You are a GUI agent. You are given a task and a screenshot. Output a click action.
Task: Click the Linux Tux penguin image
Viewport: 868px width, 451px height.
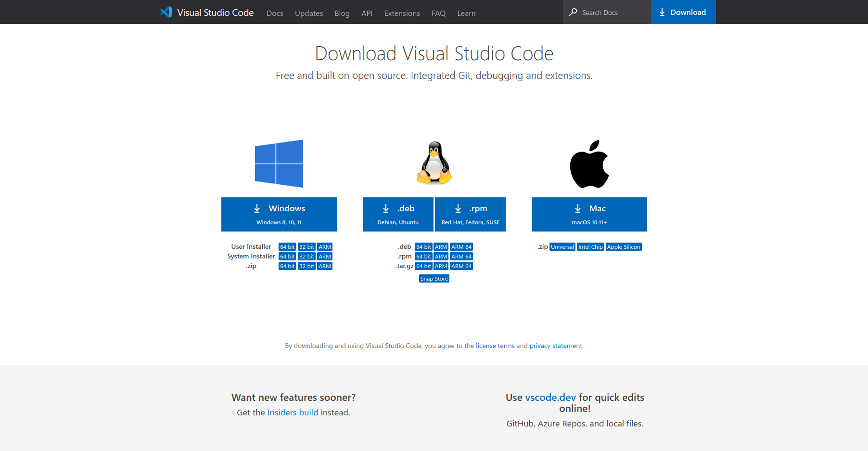[x=434, y=163]
